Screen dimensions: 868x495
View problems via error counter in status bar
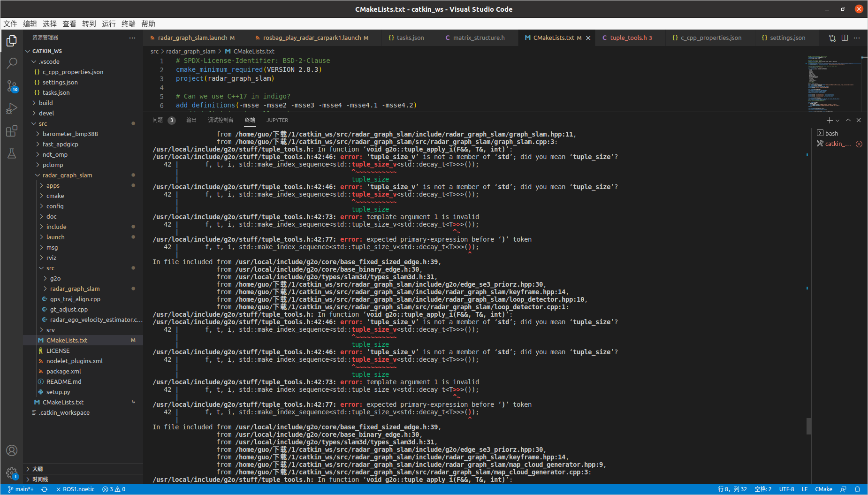[114, 489]
